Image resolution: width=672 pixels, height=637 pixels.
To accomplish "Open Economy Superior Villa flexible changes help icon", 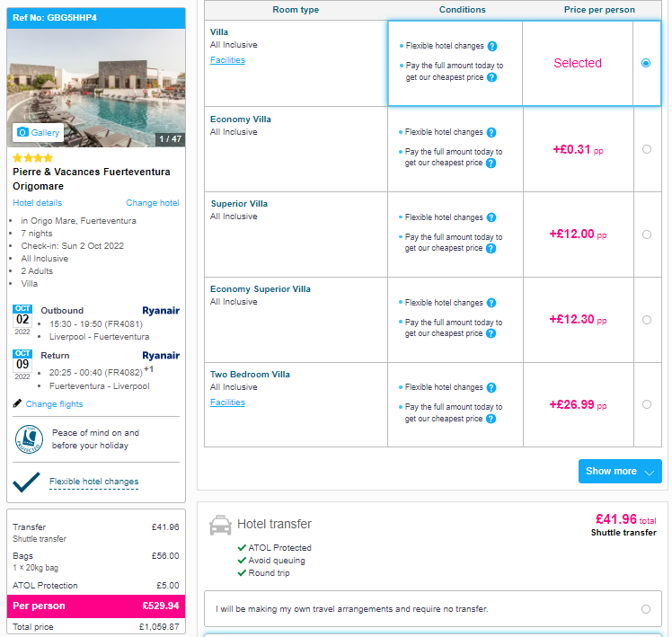I will tap(491, 303).
